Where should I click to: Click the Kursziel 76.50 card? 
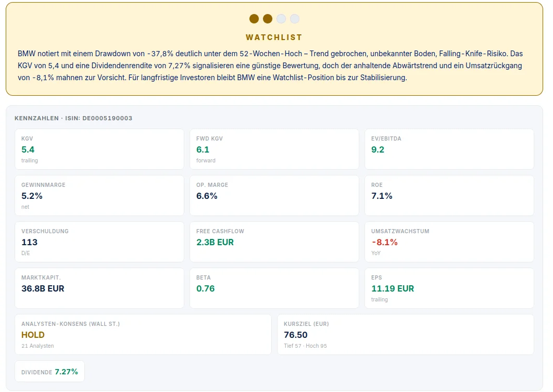(406, 335)
